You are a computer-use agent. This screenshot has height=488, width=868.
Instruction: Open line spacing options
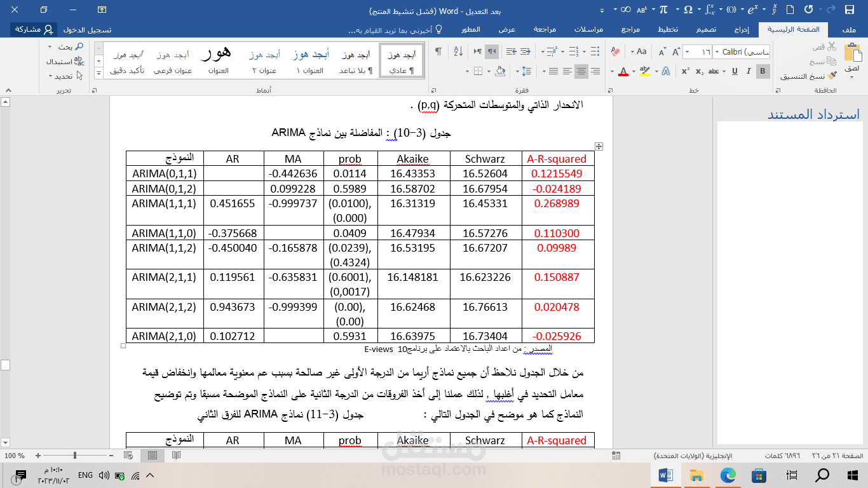[x=526, y=71]
